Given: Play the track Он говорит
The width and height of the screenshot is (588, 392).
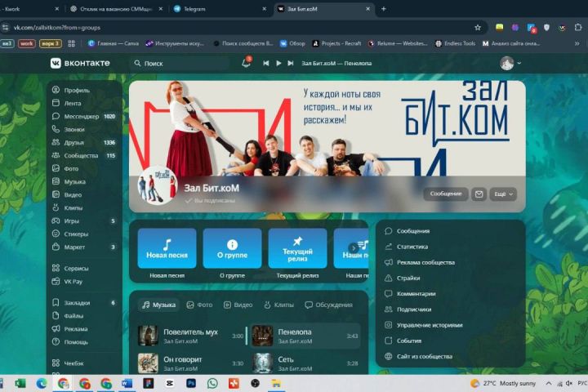Looking at the screenshot, I should click(191, 363).
